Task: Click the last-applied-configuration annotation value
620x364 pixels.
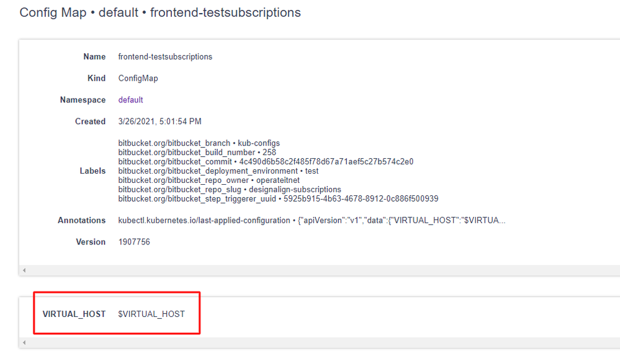Action: pyautogui.click(x=312, y=221)
